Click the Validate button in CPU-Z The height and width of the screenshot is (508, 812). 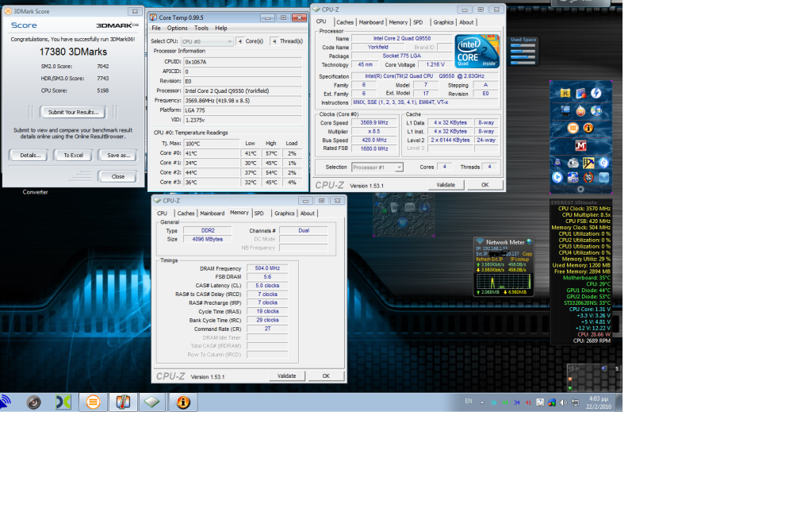click(x=446, y=185)
